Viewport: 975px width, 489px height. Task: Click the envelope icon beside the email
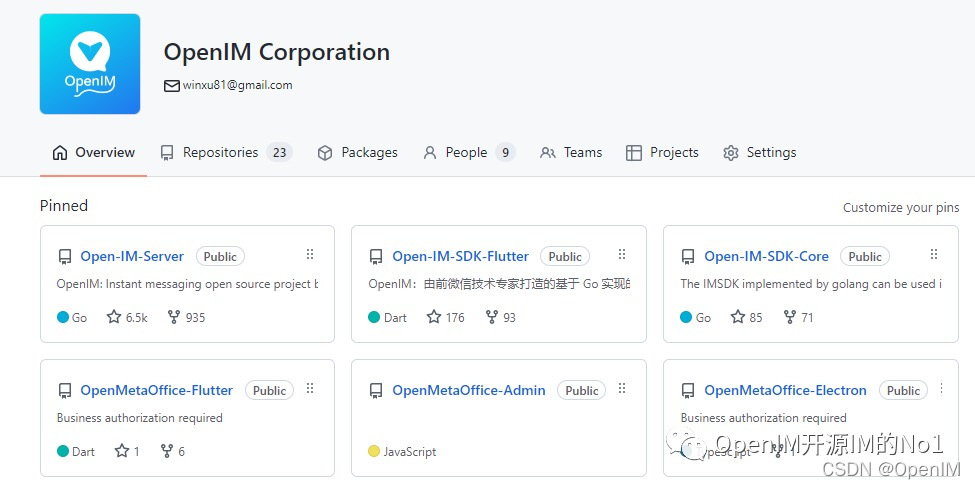point(172,86)
